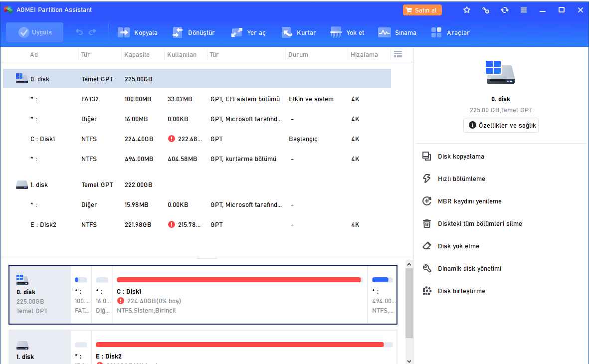Click the C : Disk1 red usage bar
589x364 pixels.
238,280
